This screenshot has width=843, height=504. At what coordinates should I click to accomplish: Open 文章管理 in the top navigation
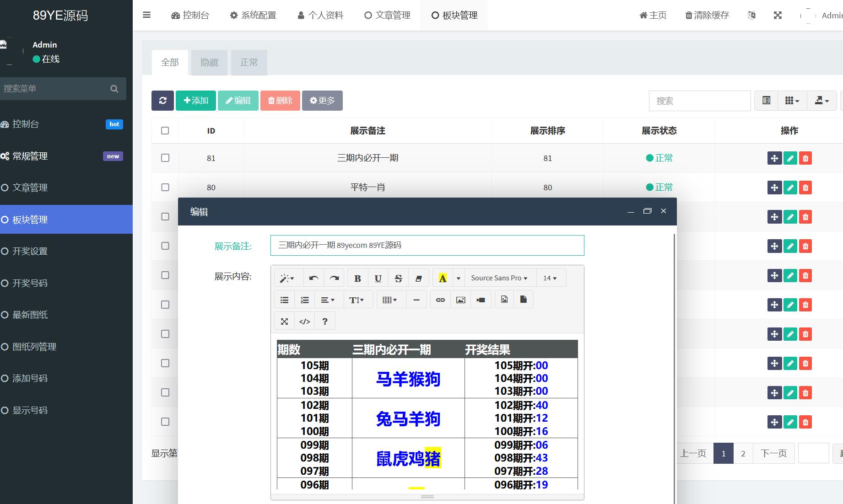388,15
